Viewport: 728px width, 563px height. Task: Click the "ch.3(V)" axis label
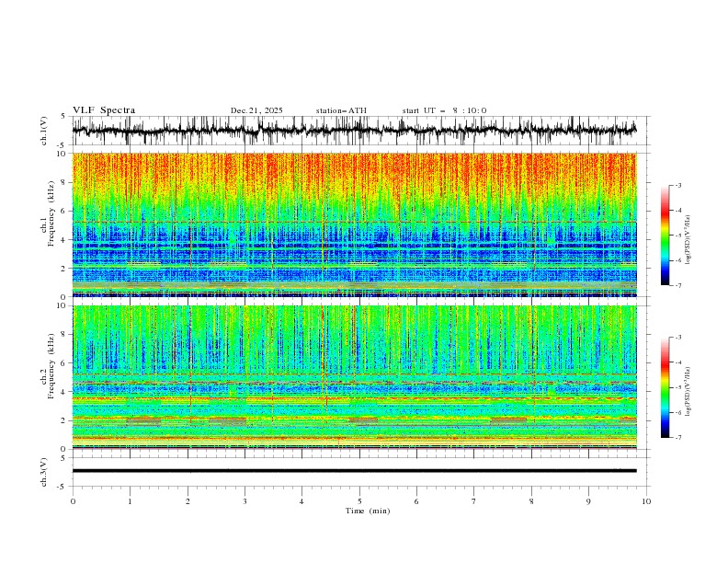[44, 472]
